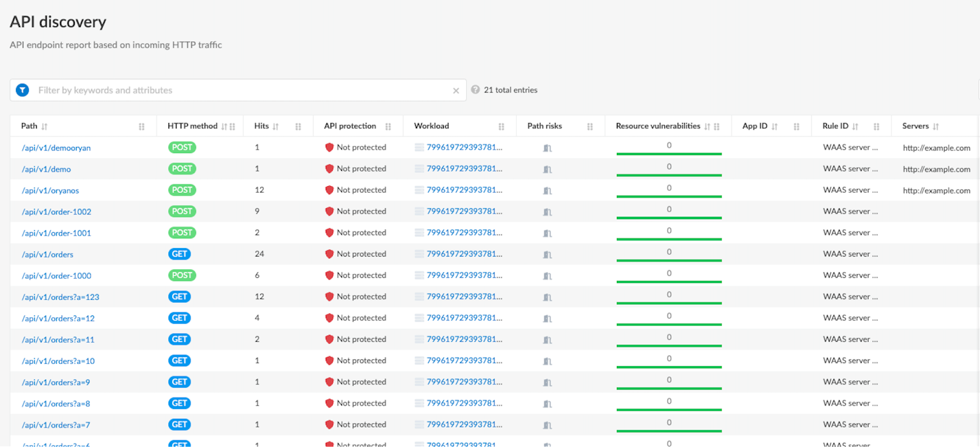The width and height of the screenshot is (980, 447).
Task: Open the /api/v1/orders path link
Action: 48,255
